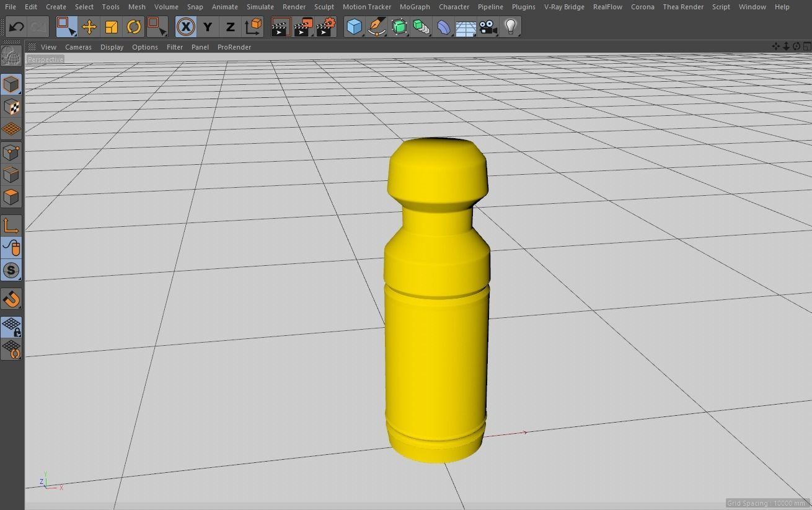Click the viewport move camera icon
The height and width of the screenshot is (510, 812).
[x=775, y=46]
